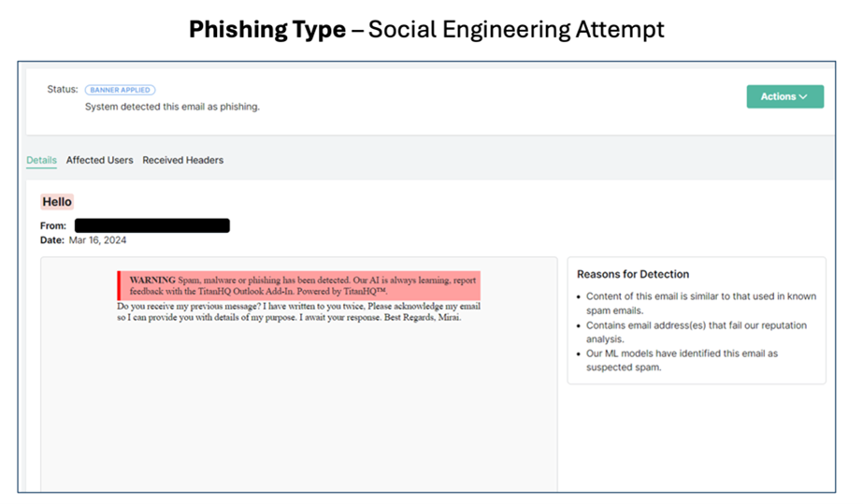
Task: Open the Affected Users tab
Action: tap(99, 160)
